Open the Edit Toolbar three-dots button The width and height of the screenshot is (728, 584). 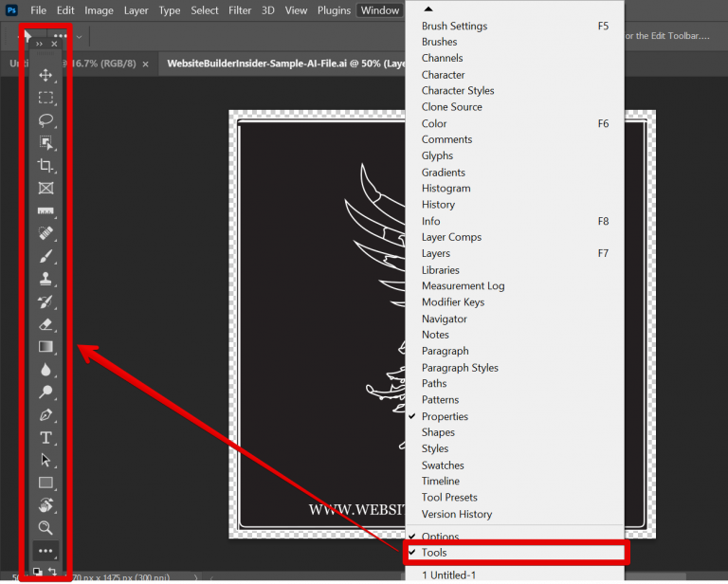point(45,551)
